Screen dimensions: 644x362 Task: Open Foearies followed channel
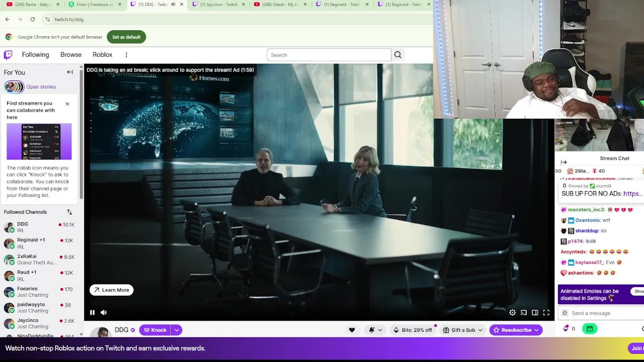[39, 292]
